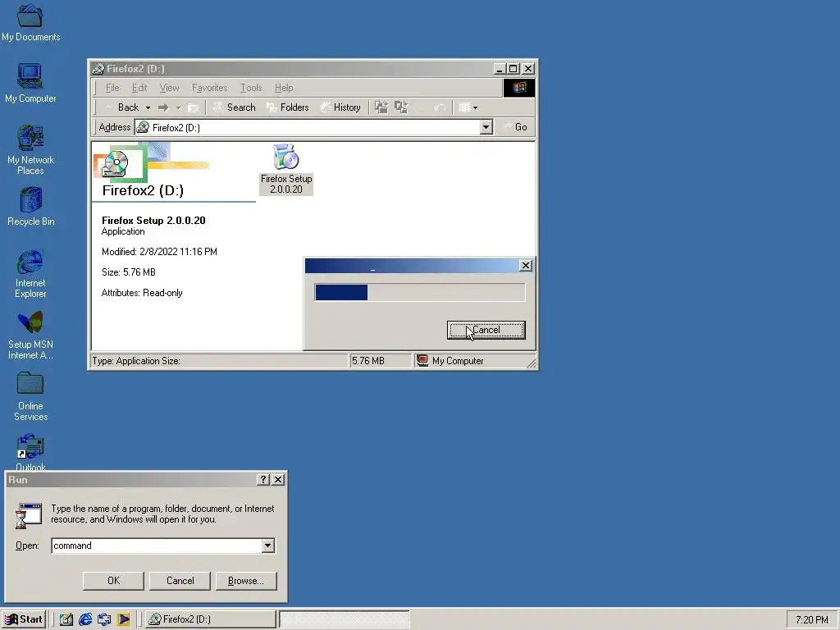The height and width of the screenshot is (630, 840).
Task: Click Firefox2 (D:) taskbar button
Action: (x=210, y=619)
